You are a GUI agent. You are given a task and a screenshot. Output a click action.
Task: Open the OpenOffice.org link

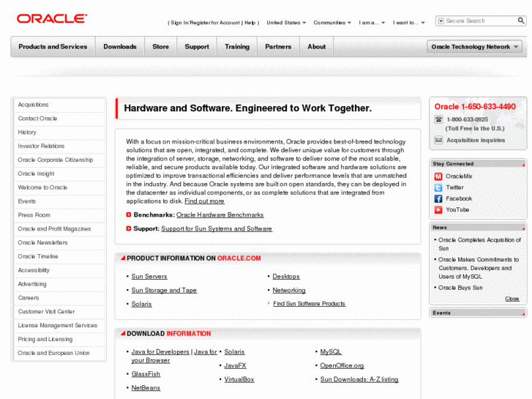[342, 366]
